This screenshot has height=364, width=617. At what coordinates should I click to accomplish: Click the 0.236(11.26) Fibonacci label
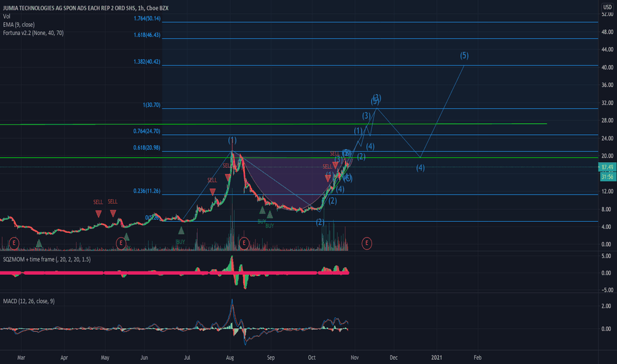click(147, 191)
